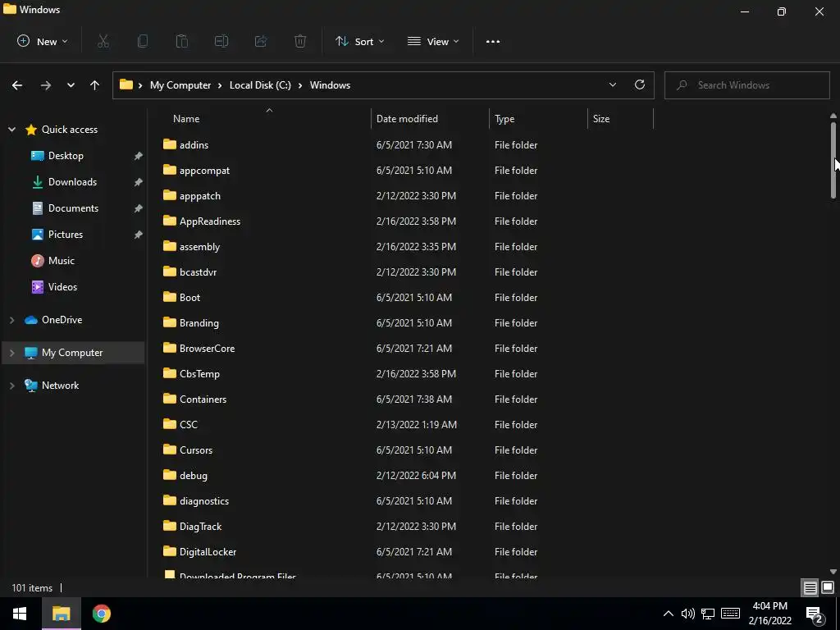The height and width of the screenshot is (630, 840).
Task: Click the scrollbar down arrow
Action: tap(833, 572)
